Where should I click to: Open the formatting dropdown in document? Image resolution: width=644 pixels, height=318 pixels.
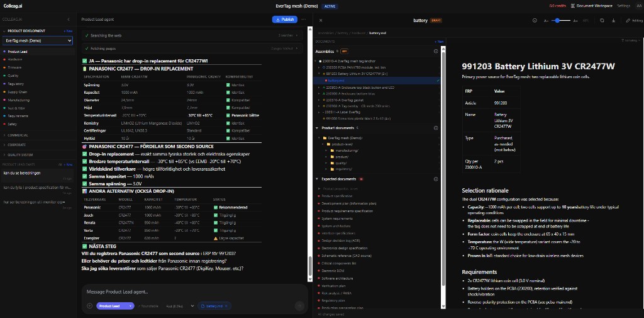pyautogui.click(x=631, y=41)
